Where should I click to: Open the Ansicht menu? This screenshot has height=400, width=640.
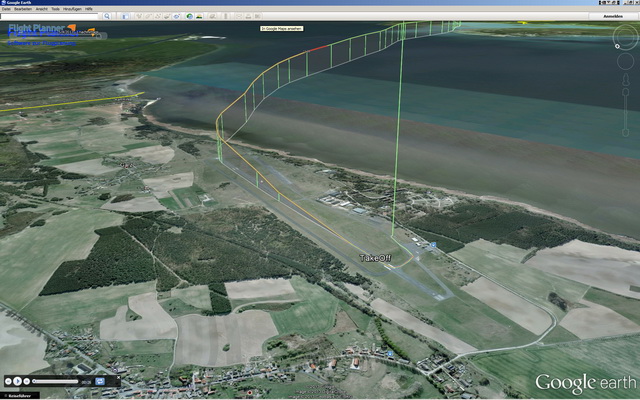(43, 8)
